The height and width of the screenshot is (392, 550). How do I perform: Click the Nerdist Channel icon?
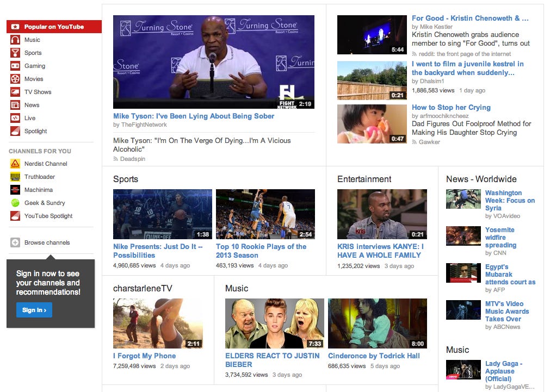tap(15, 164)
